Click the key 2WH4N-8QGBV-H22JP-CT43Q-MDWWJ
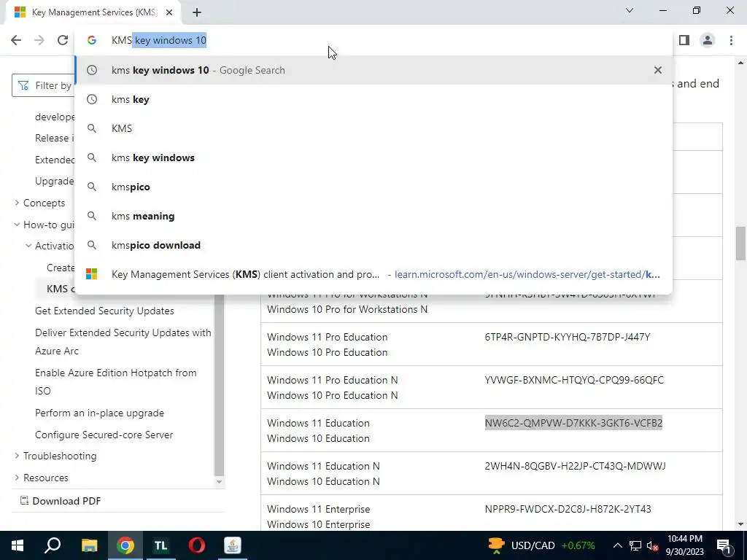Screen dimensions: 747x560 tap(575, 466)
